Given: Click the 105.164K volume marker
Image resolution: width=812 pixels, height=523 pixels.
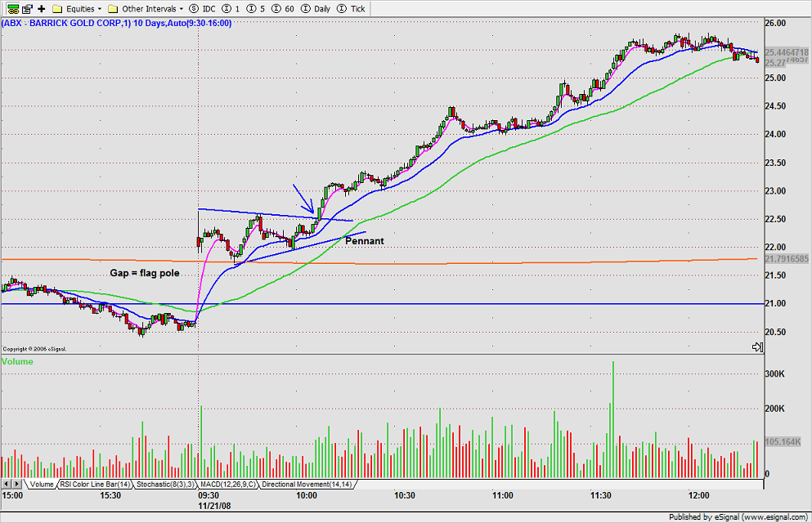Looking at the screenshot, I should click(x=783, y=442).
